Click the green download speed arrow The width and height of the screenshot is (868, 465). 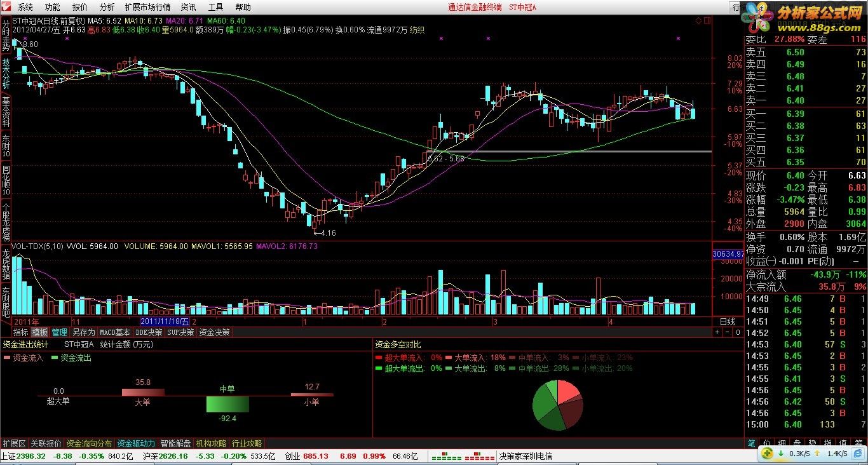click(780, 454)
